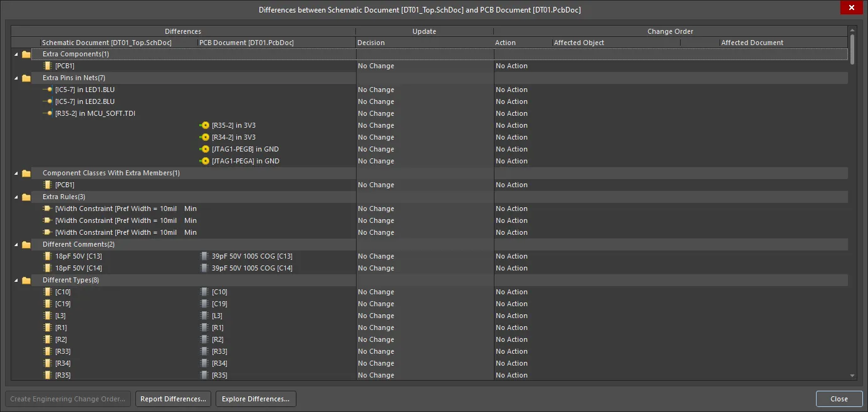Image resolution: width=868 pixels, height=412 pixels.
Task: Click the vertical scrollbar thumb
Action: 852,49
